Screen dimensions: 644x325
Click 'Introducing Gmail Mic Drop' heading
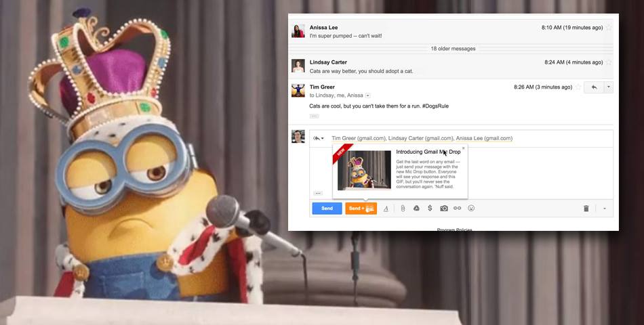(428, 152)
